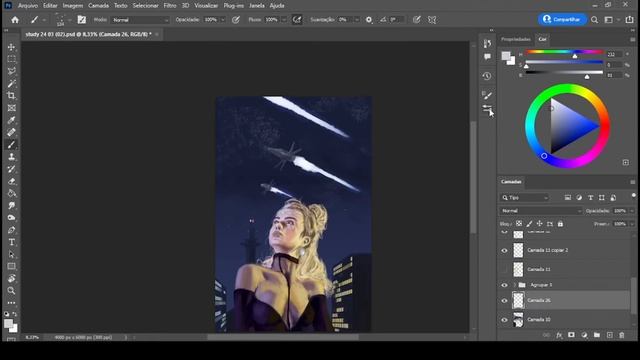Screen dimensions: 640x360
Task: Open the Arquivo menu
Action: click(28, 6)
